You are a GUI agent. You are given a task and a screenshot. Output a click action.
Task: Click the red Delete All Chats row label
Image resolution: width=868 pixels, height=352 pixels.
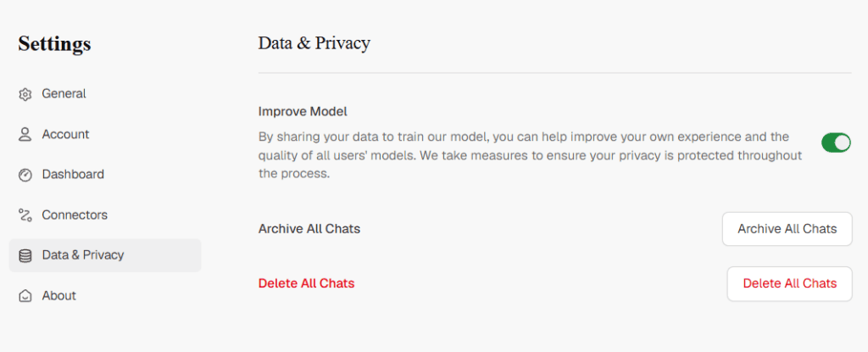[306, 284]
